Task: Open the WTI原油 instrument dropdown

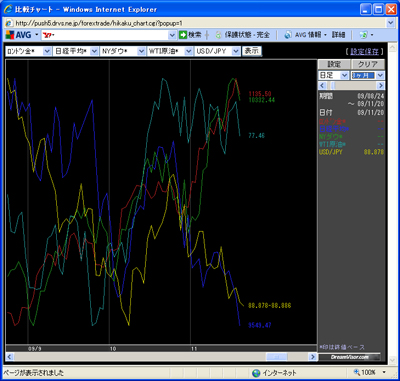Action: (x=189, y=51)
